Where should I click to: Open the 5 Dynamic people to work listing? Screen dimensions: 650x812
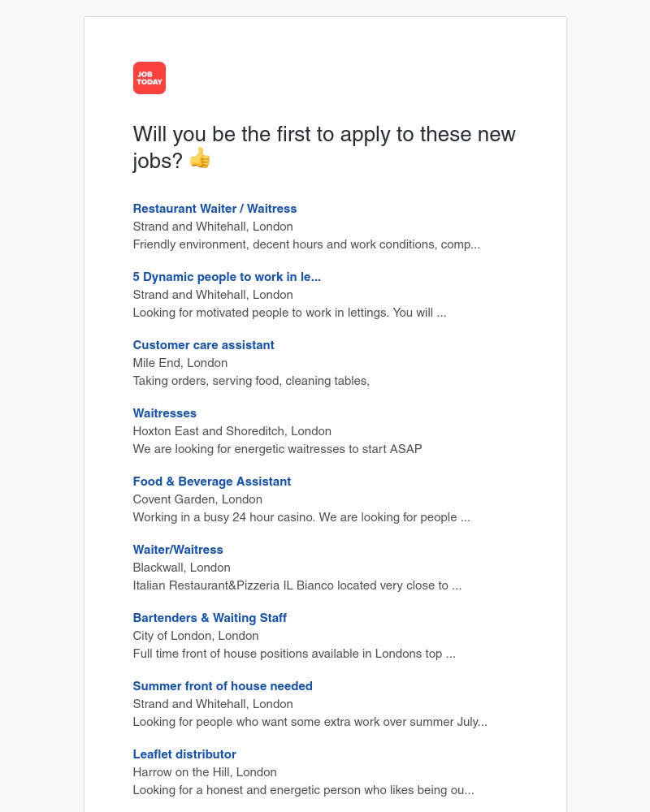227,277
